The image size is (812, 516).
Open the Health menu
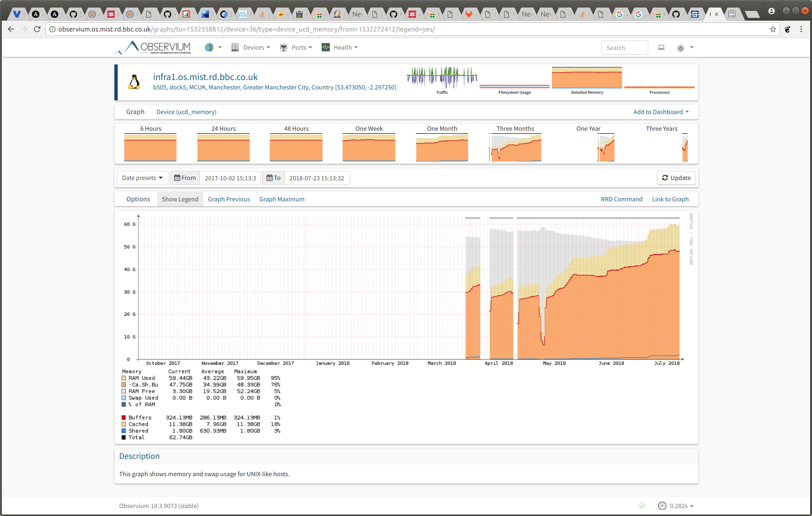340,47
